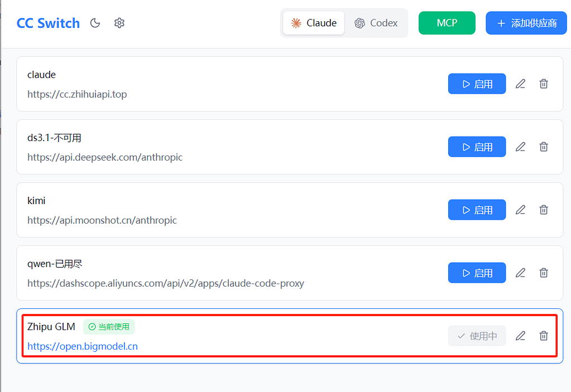Edit the ds3.1 provider entry
Screen dimensions: 571x392
tap(520, 147)
